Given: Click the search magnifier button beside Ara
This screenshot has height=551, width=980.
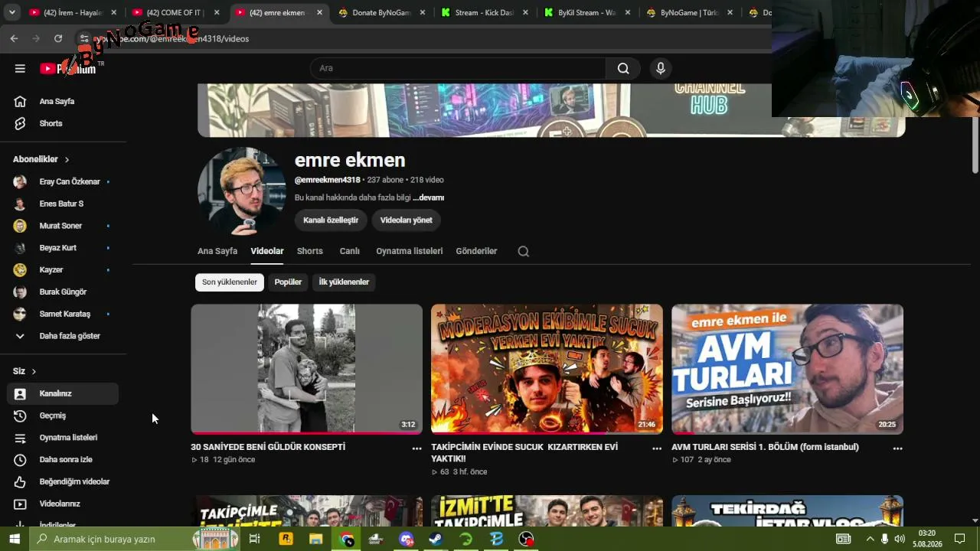Looking at the screenshot, I should (623, 68).
